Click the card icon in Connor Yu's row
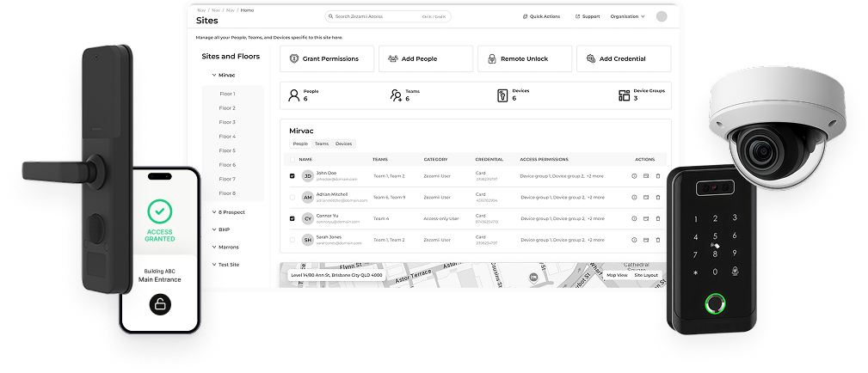The height and width of the screenshot is (373, 868). pos(646,218)
